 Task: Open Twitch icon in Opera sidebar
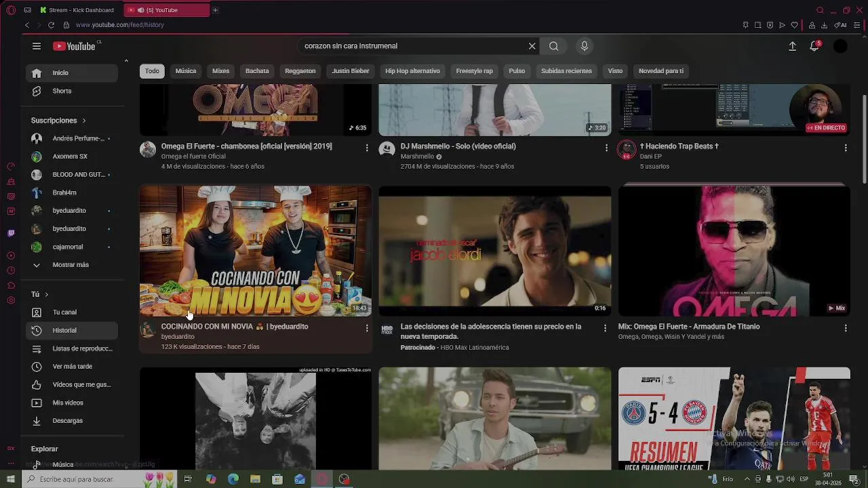pos(11,233)
